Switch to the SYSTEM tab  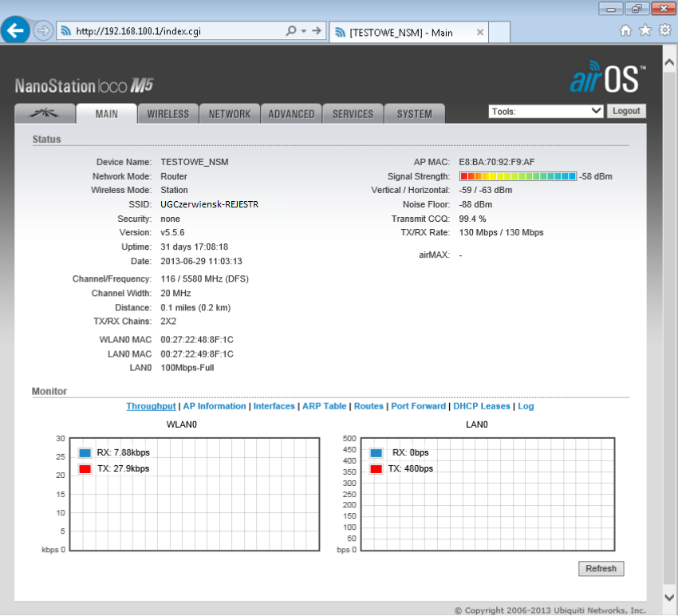(x=414, y=114)
